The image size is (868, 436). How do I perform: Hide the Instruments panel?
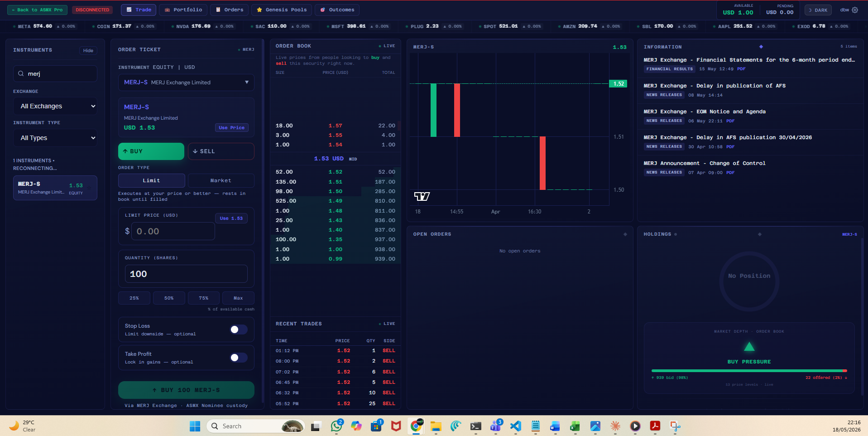coord(88,50)
